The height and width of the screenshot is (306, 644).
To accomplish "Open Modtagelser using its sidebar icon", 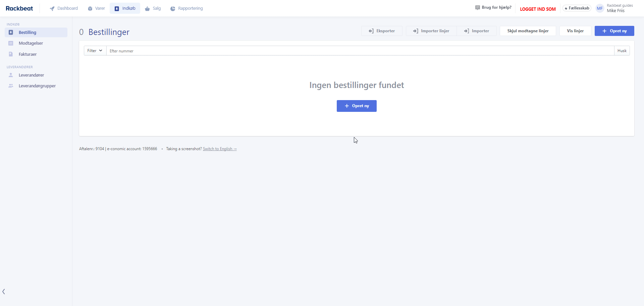I will tap(11, 43).
